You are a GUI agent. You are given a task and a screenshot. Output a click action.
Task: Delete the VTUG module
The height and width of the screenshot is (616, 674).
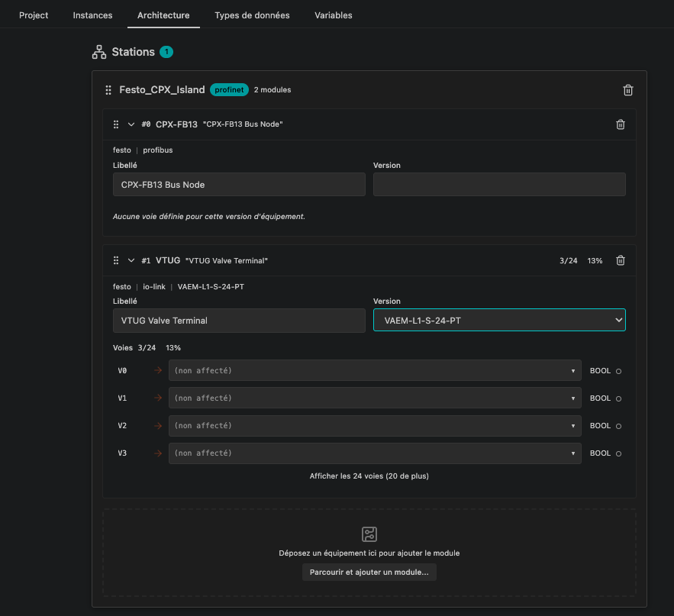(x=621, y=260)
